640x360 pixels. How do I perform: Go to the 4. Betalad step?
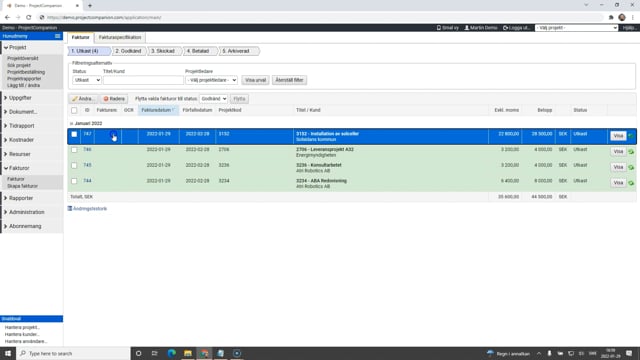[x=198, y=51]
